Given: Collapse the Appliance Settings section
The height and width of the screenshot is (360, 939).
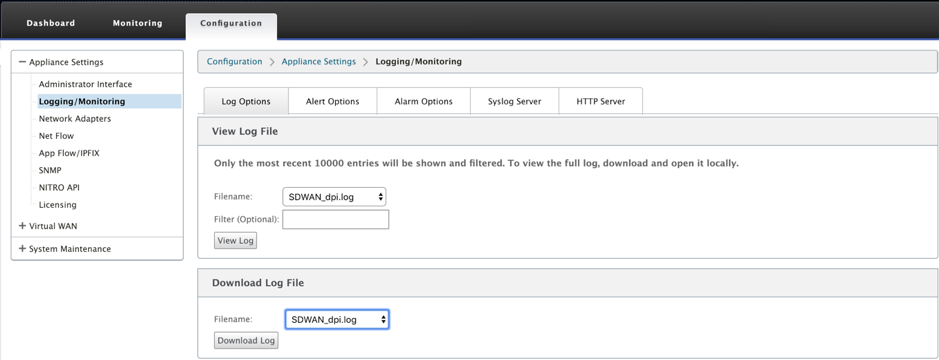Looking at the screenshot, I should coord(23,62).
